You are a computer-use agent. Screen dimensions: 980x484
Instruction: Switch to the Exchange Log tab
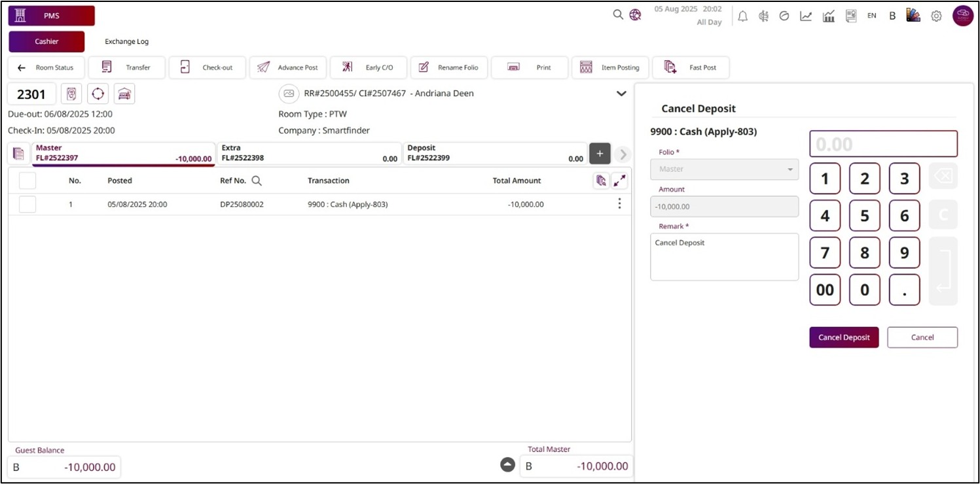tap(126, 42)
